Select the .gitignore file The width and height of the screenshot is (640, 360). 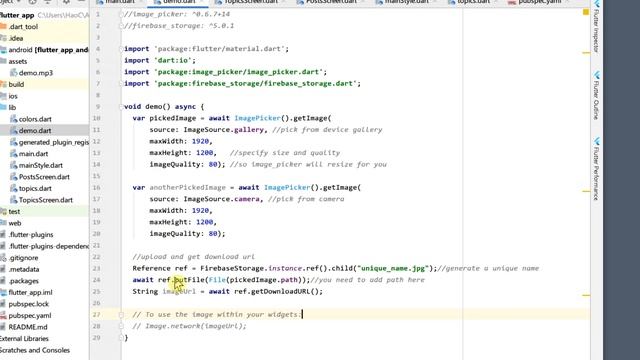click(x=23, y=258)
